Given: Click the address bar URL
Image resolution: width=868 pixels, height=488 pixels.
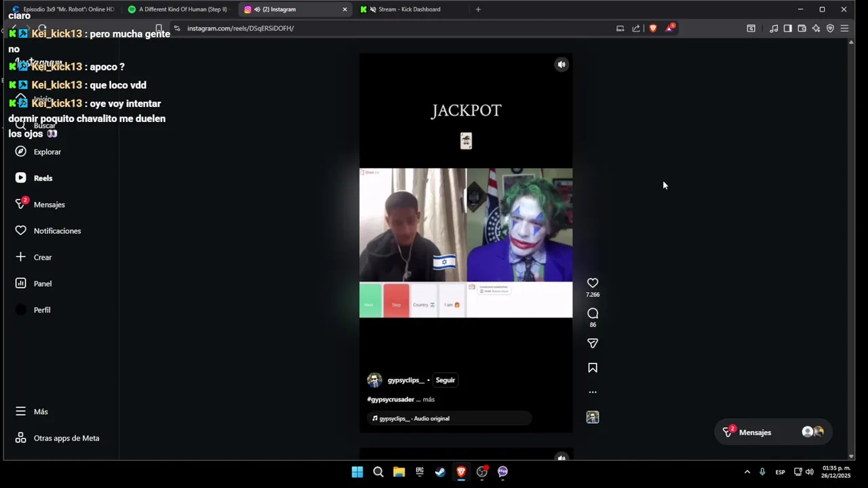Looking at the screenshot, I should [x=240, y=28].
